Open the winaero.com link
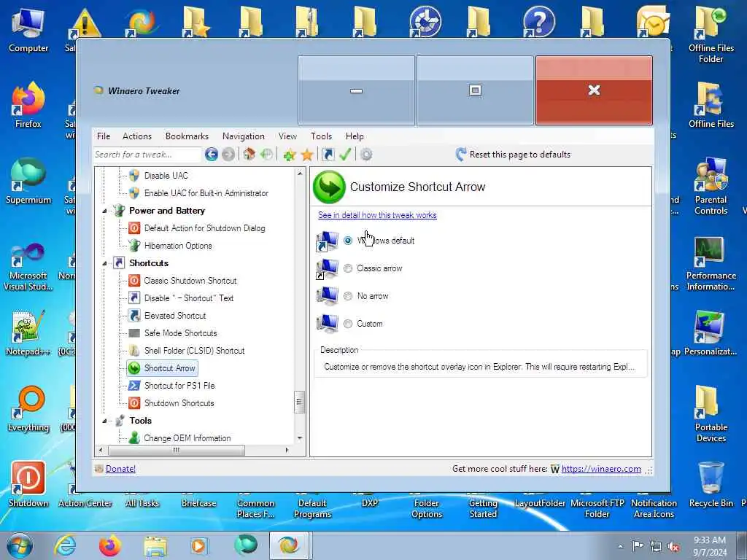The width and height of the screenshot is (747, 560). tap(601, 469)
